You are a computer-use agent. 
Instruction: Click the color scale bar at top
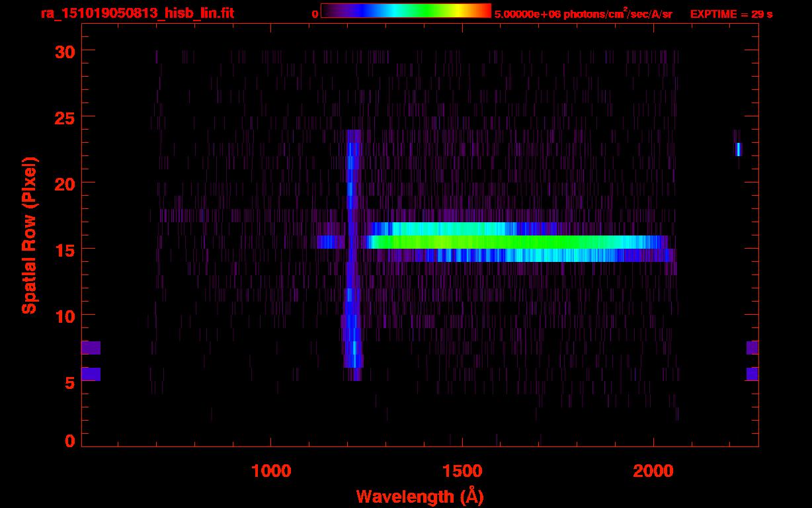405,11
